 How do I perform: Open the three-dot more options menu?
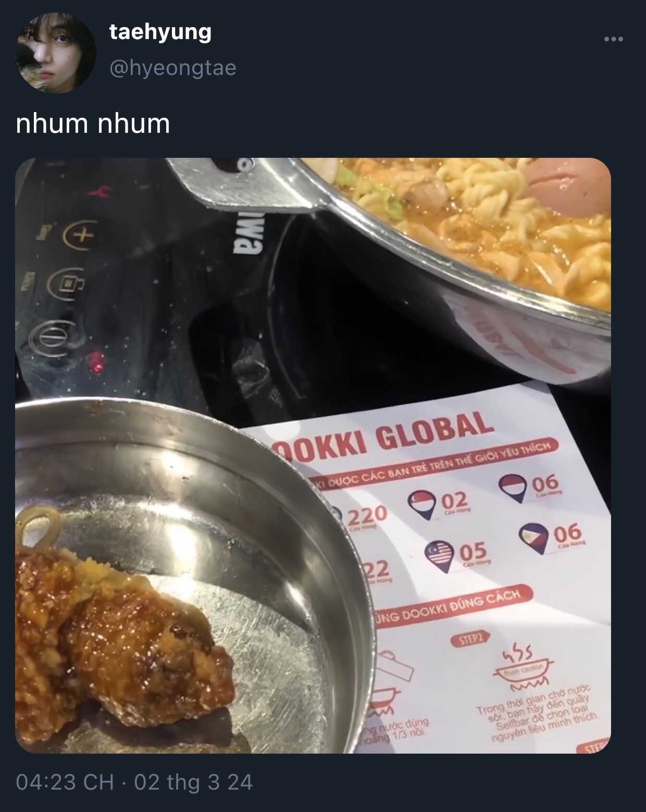pos(613,39)
